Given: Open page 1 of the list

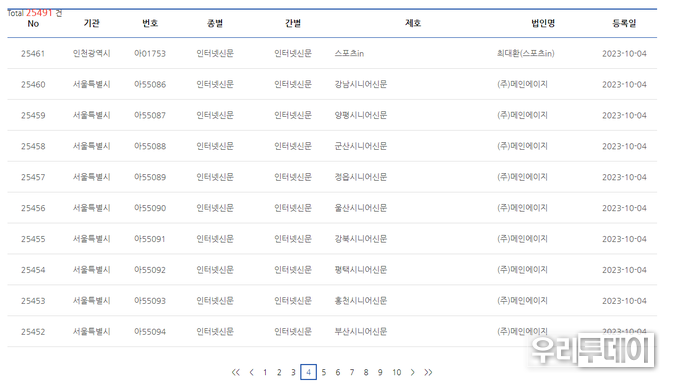Looking at the screenshot, I should [265, 372].
